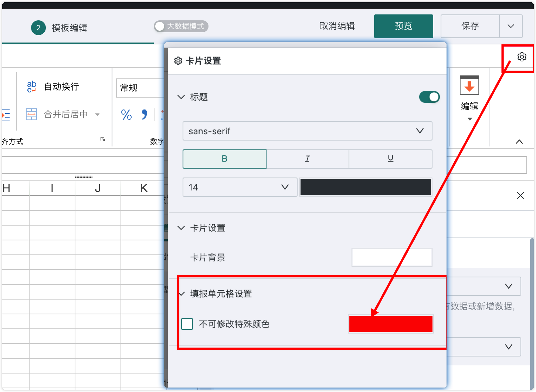Switch to 模板编辑 tab
536x392 pixels.
(70, 28)
